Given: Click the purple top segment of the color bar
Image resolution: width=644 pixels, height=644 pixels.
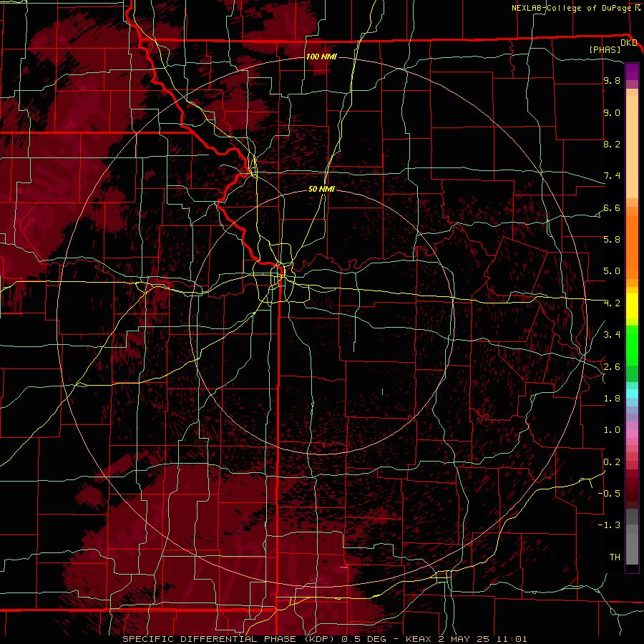Looking at the screenshot, I should pyautogui.click(x=632, y=72).
